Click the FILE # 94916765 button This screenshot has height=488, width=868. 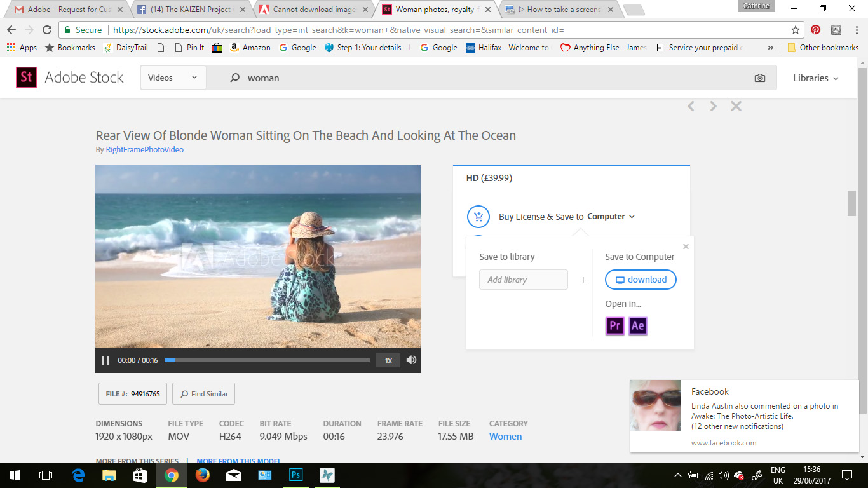pos(133,394)
